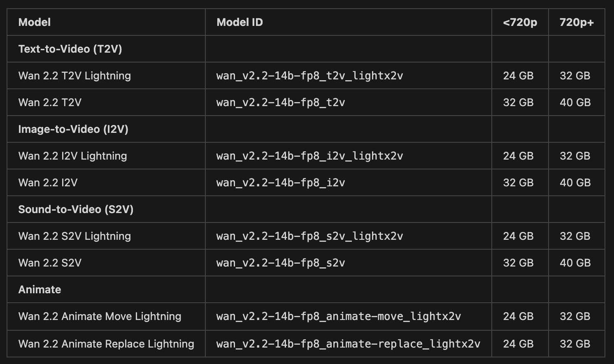Click the <720p column header

click(x=520, y=22)
